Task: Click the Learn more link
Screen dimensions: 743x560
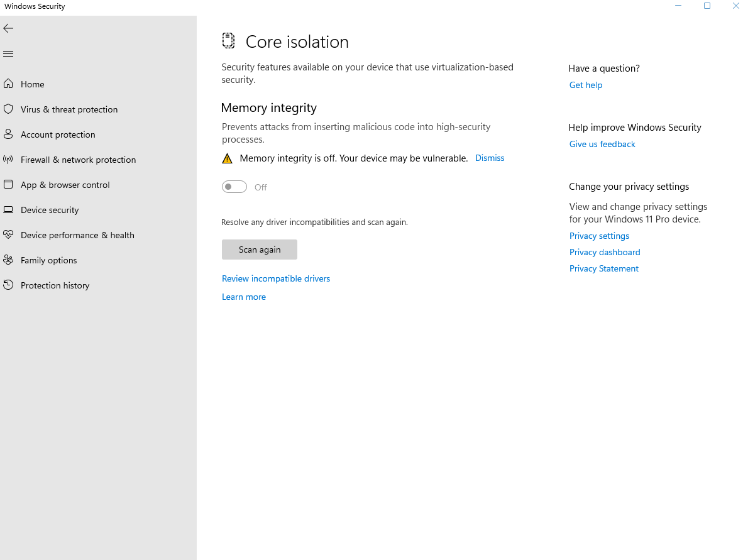Action: pyautogui.click(x=244, y=297)
